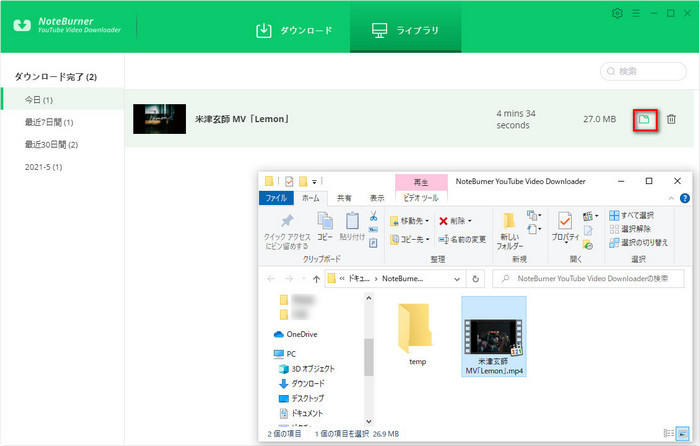Expand the address bar history dropdown
The image size is (700, 446).
(x=457, y=279)
